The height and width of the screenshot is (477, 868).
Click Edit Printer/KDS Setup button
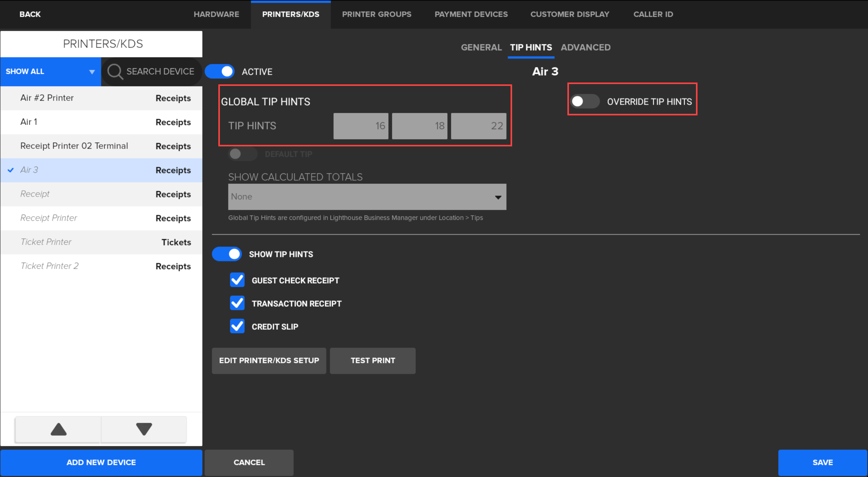(x=269, y=360)
